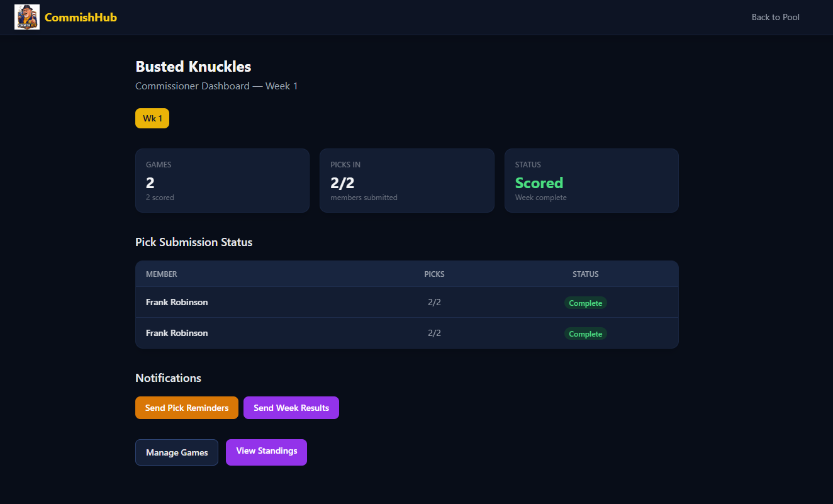Go back via Back to Pool link
Screen dimensions: 833x504
coord(775,17)
